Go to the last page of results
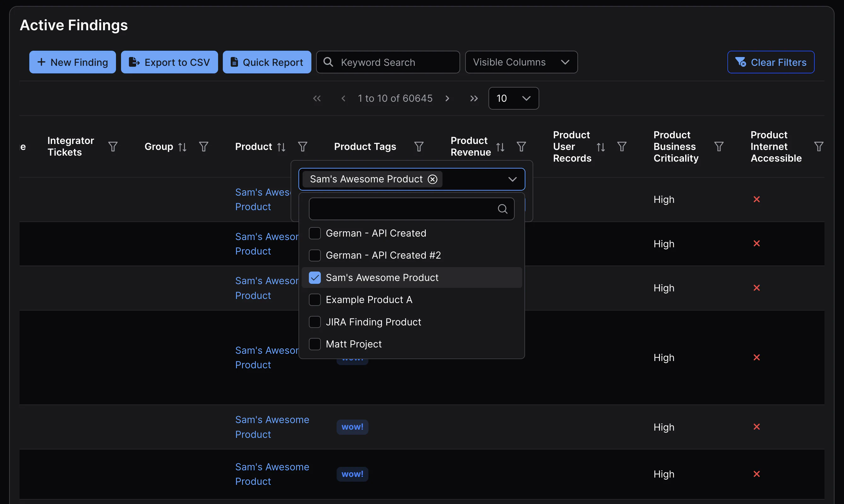 coord(474,99)
